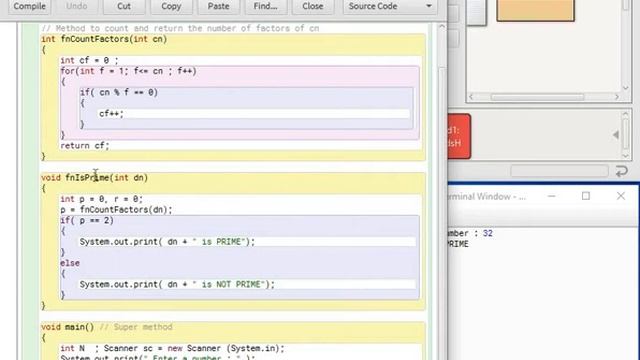
Task: Minimize the Terminal Window
Action: point(551,196)
